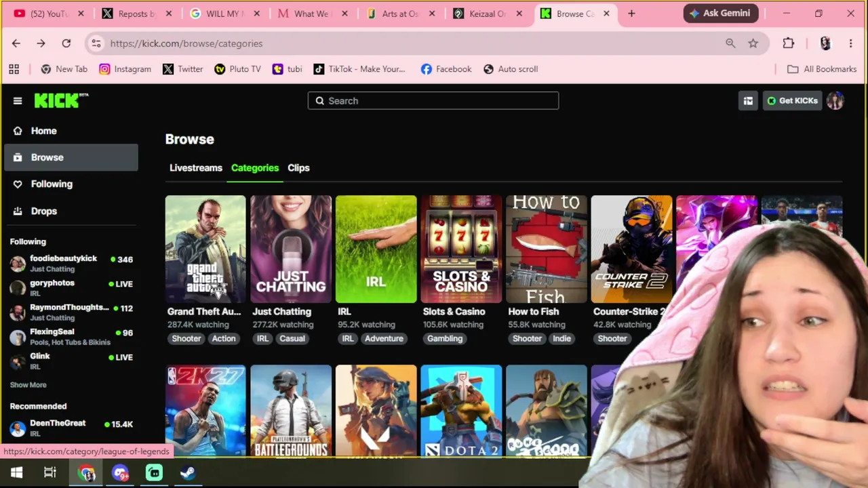The image size is (868, 488).
Task: Open the Auto scroll bookmark
Action: (x=511, y=69)
